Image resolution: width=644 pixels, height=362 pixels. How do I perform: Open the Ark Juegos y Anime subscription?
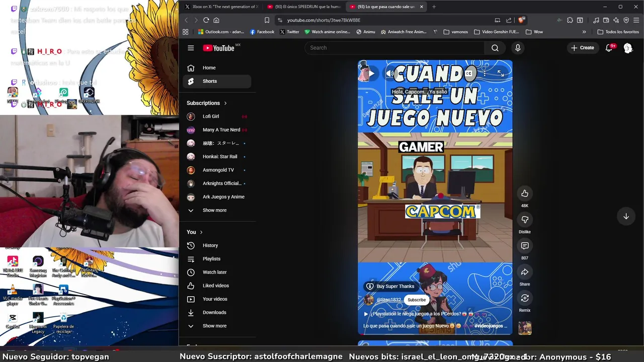click(x=217, y=197)
